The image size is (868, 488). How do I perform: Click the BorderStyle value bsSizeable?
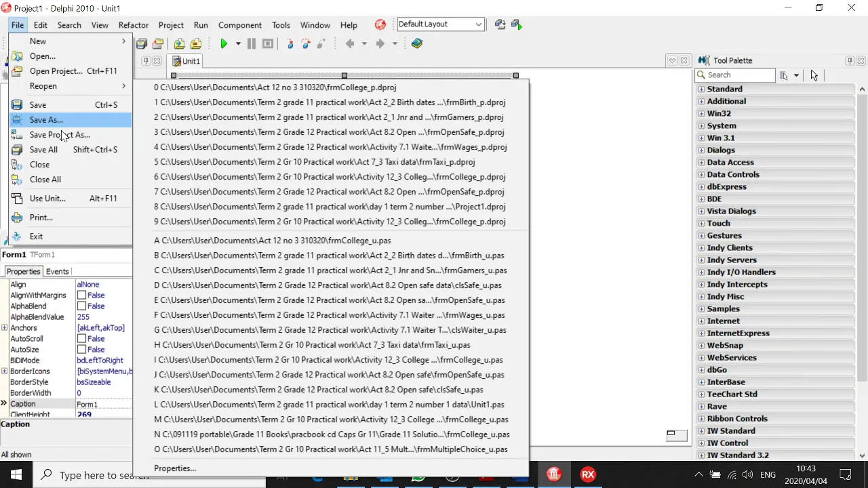click(x=104, y=382)
